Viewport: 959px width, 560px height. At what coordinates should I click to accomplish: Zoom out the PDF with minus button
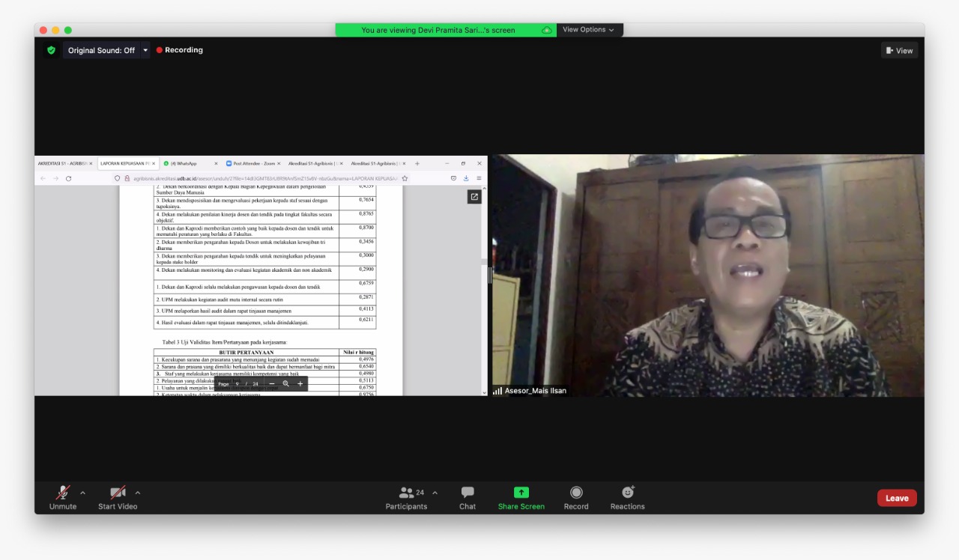(272, 384)
